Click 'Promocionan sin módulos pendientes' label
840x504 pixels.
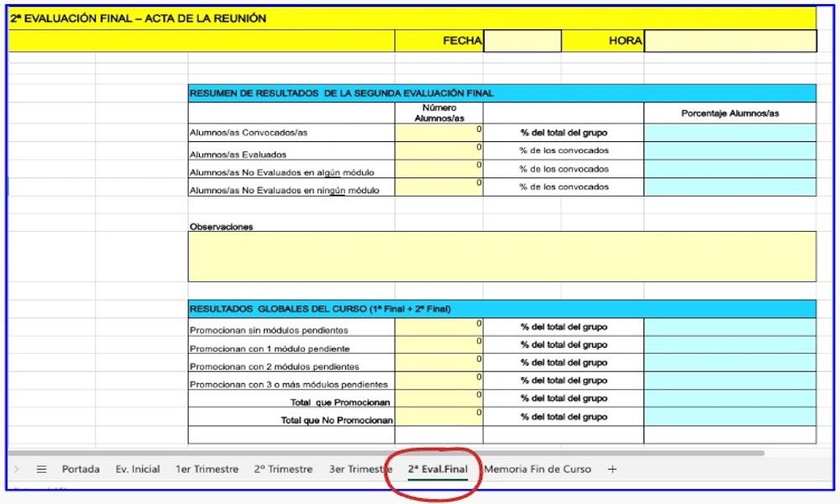point(269,330)
